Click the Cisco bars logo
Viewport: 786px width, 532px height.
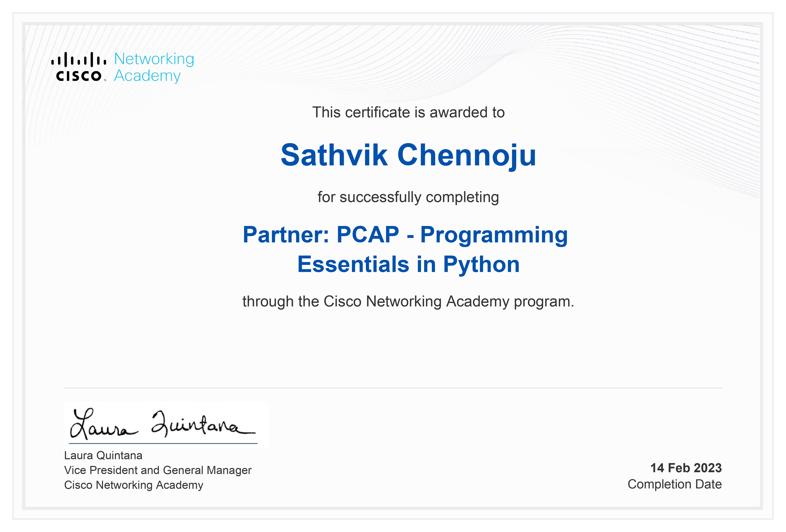tap(78, 67)
